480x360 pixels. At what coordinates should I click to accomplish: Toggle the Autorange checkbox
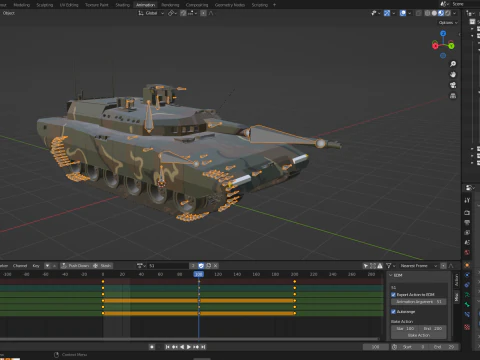click(x=393, y=312)
